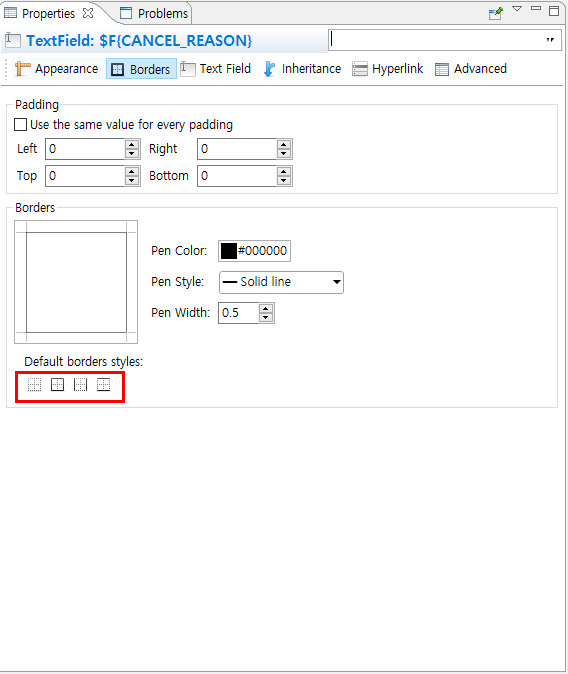This screenshot has width=568, height=674.
Task: Decrease the Bottom padding value
Action: tap(284, 181)
